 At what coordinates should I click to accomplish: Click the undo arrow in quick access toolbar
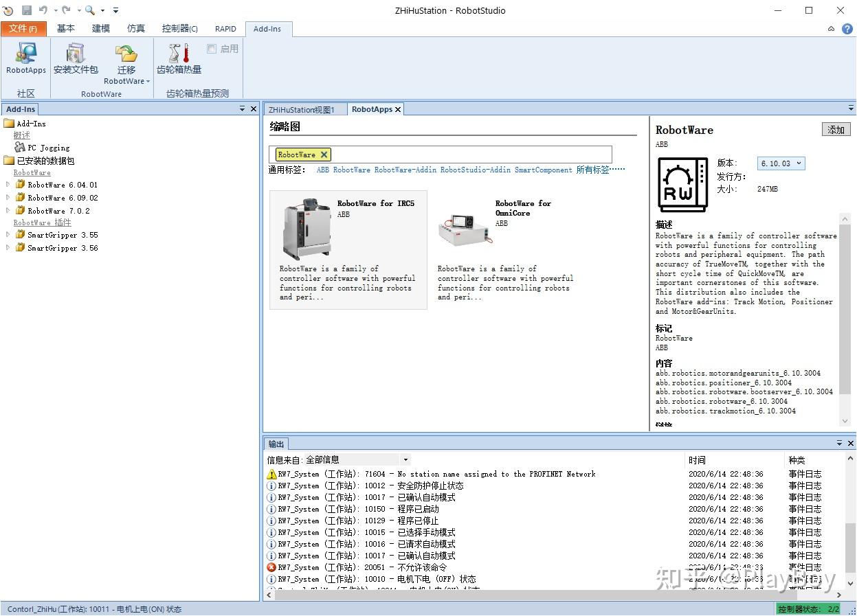click(x=43, y=10)
